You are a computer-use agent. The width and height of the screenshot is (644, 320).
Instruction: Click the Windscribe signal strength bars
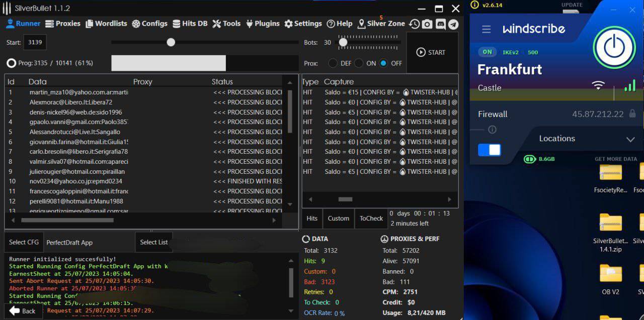tap(629, 86)
